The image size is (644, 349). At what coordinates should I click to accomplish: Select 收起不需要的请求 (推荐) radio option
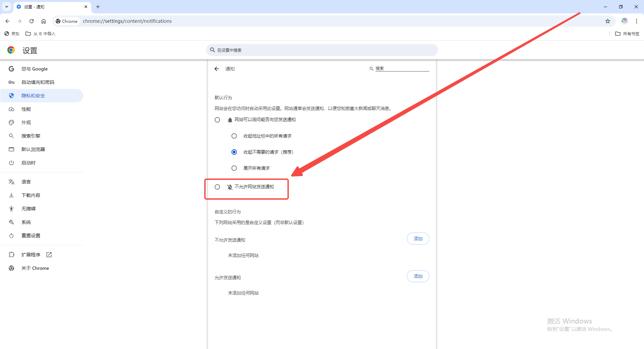point(234,152)
